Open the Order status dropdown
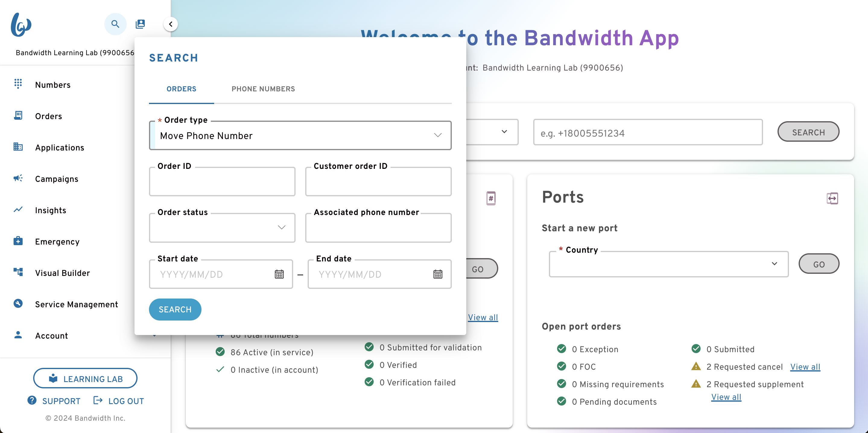 click(222, 227)
